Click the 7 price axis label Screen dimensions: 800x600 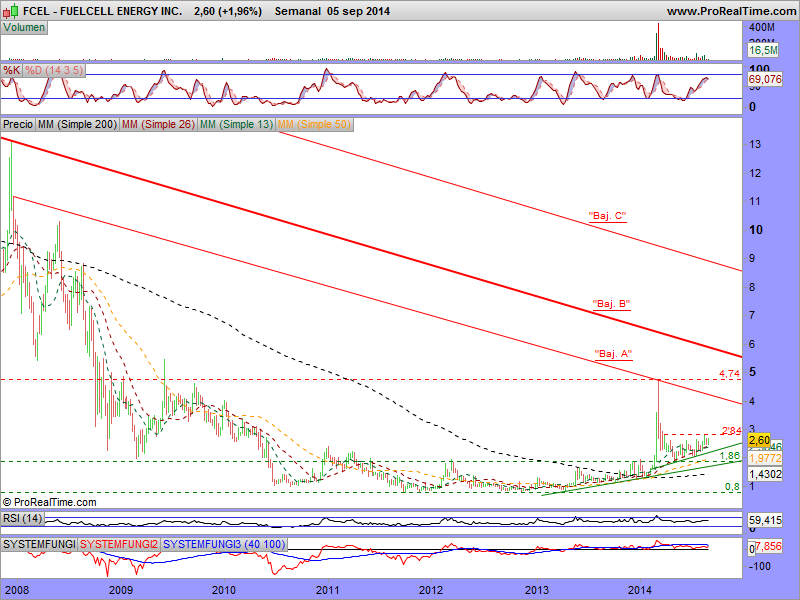coord(752,315)
